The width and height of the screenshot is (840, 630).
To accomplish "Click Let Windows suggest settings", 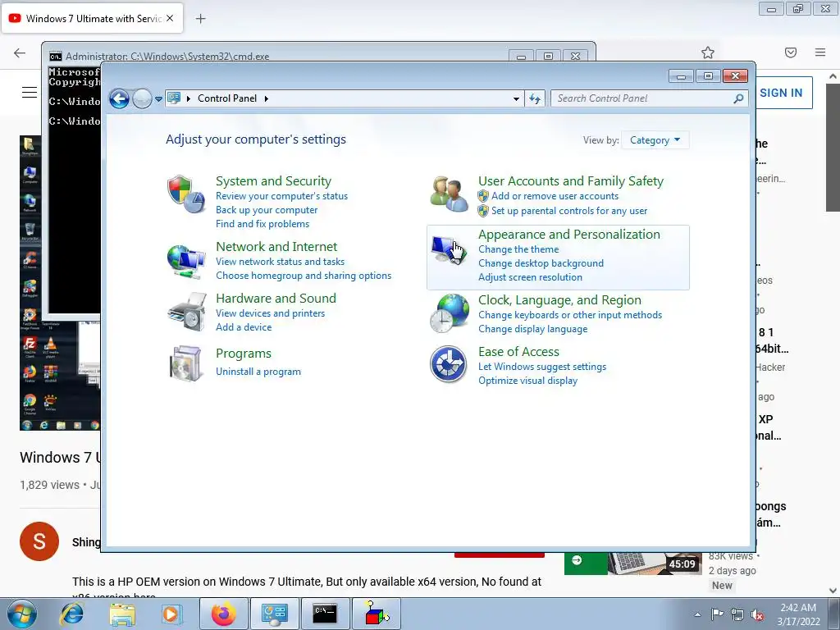I will coord(542,367).
